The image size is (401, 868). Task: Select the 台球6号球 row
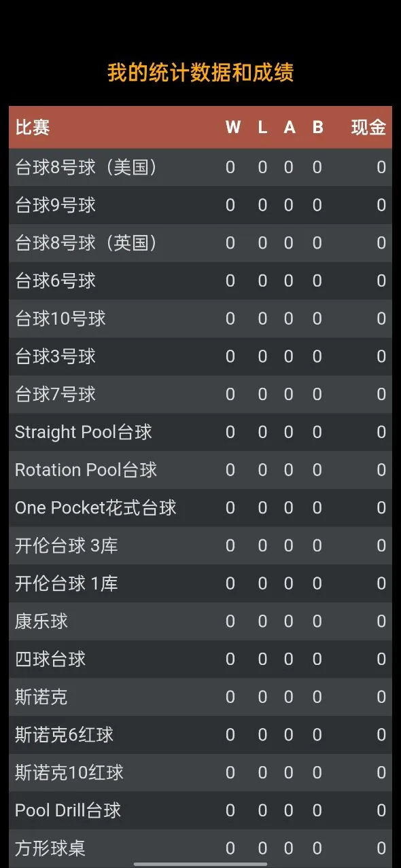pos(54,281)
